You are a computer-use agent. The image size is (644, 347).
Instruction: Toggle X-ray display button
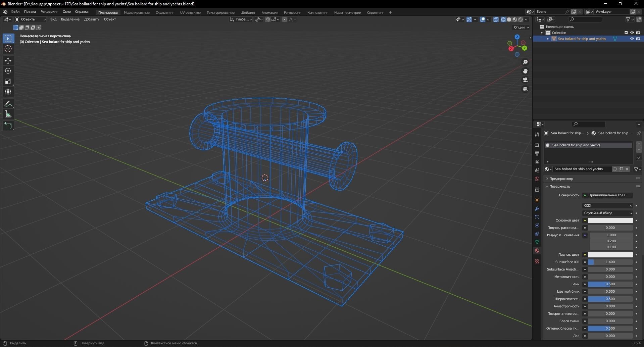496,19
